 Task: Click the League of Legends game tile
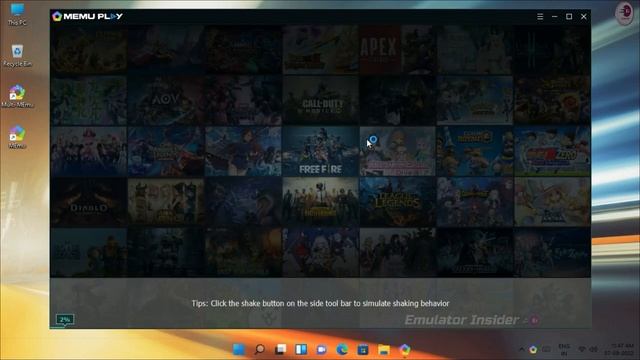click(x=398, y=202)
